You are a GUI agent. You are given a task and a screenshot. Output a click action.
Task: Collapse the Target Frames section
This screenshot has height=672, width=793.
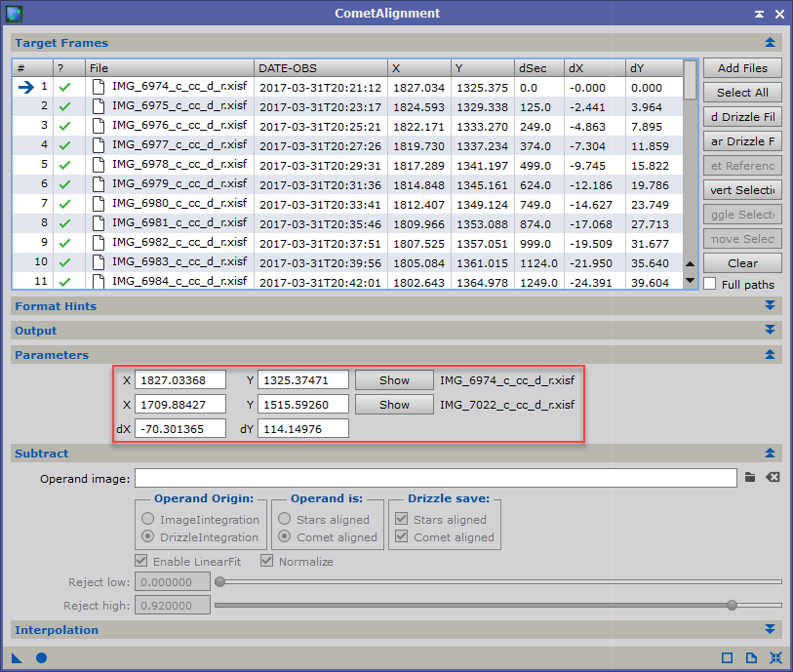tap(770, 43)
